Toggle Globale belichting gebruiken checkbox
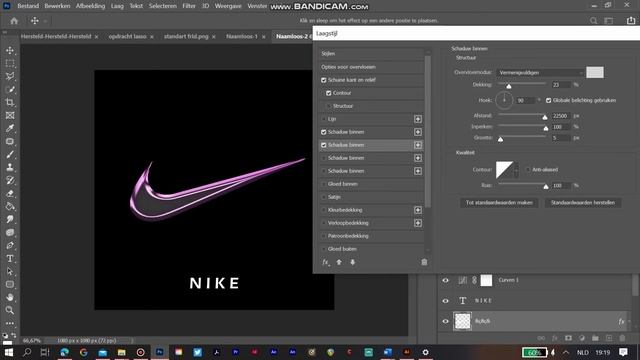This screenshot has height=360, width=640. click(x=549, y=100)
